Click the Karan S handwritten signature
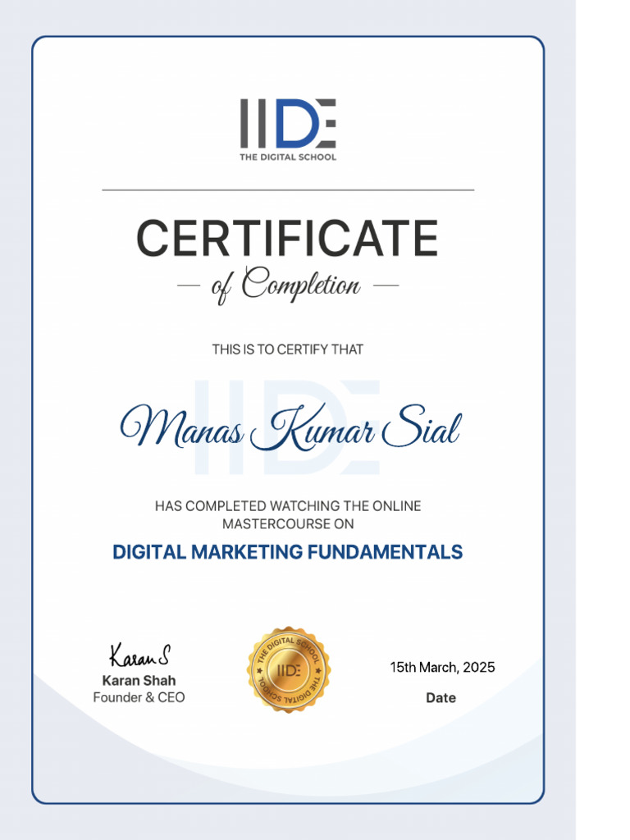 pyautogui.click(x=139, y=655)
